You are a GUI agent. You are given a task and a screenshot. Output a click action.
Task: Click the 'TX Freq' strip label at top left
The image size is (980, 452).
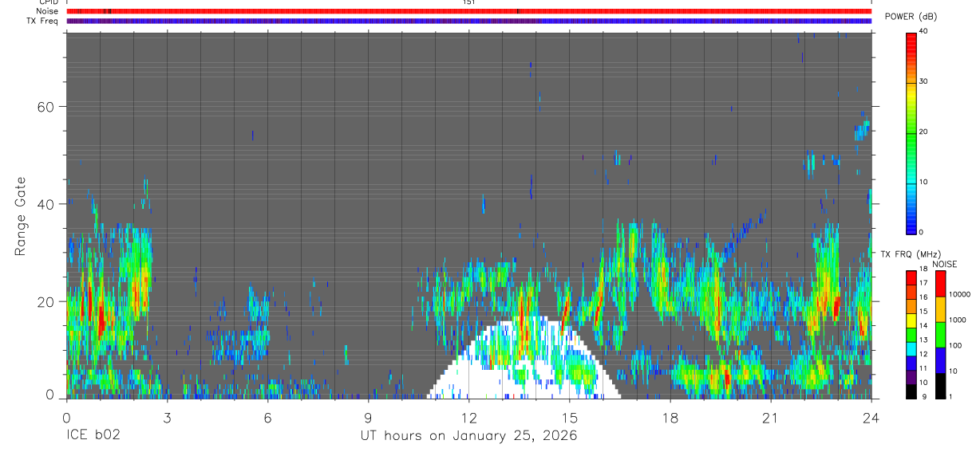coord(43,21)
